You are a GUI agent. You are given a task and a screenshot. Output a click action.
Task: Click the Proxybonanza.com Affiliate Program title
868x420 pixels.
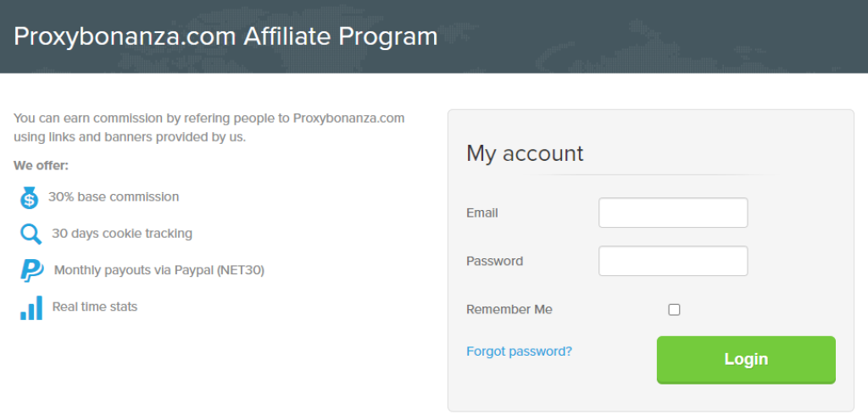225,36
